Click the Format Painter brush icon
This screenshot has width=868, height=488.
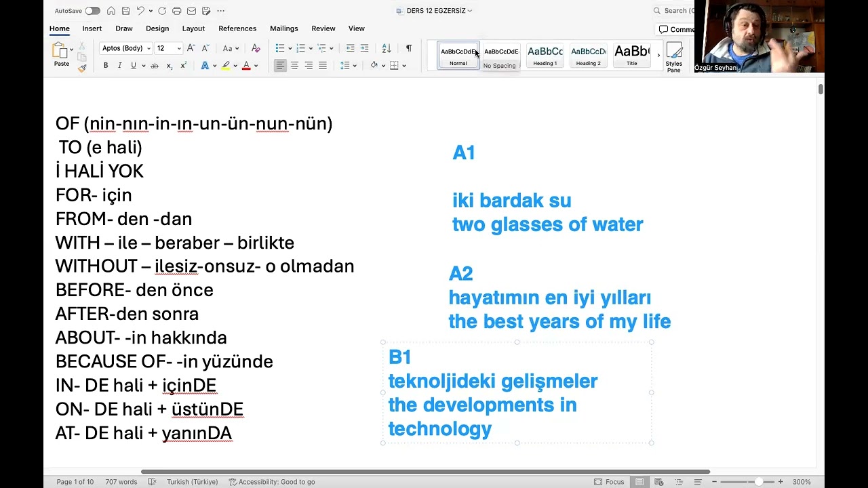(x=81, y=68)
